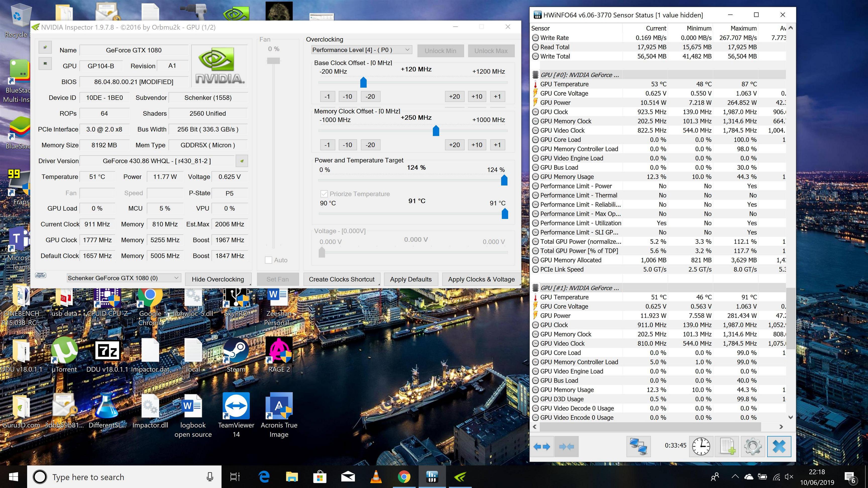Screen dimensions: 868x488
Task: Reset HWiNFO clock timer icon
Action: click(701, 447)
